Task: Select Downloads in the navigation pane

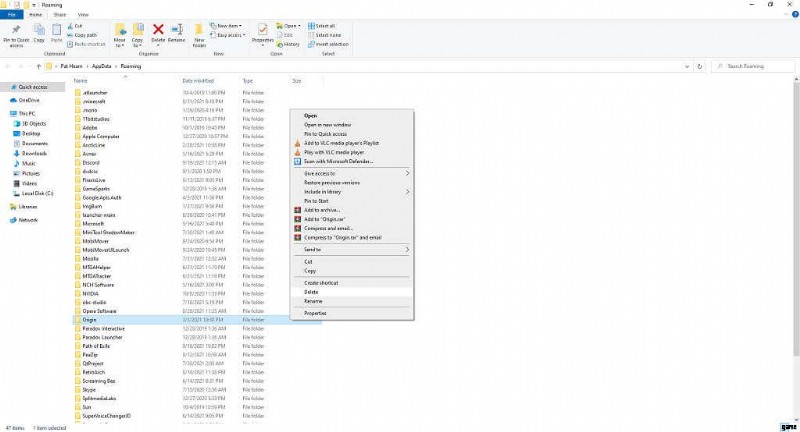Action: (34, 154)
